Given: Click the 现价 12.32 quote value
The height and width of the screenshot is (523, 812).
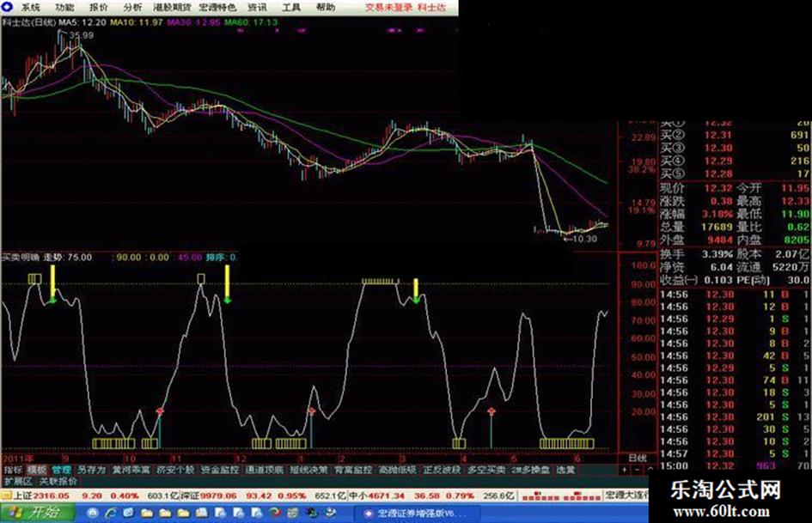Looking at the screenshot, I should pos(719,187).
